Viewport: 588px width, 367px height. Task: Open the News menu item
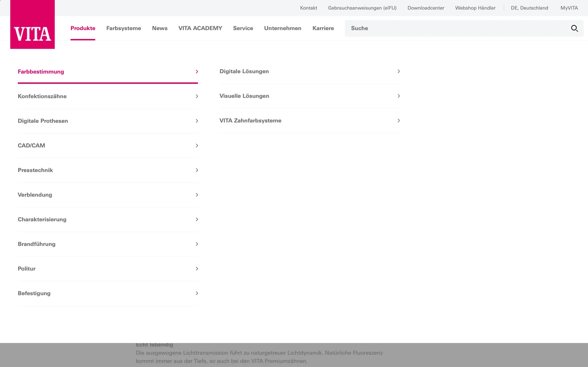(160, 28)
